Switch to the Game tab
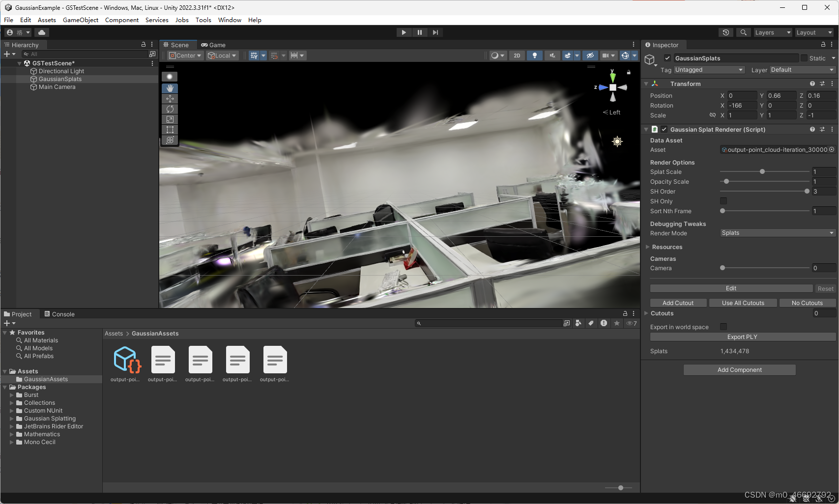Screen dimensions: 839x504 [214, 44]
